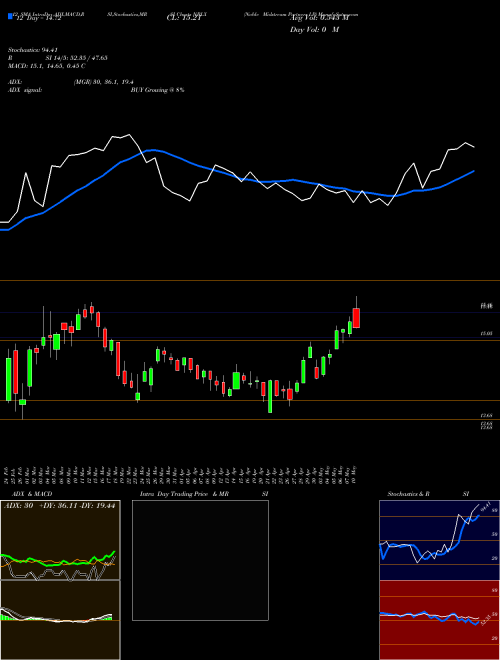Screen dimensions: 500x660
Task: Click the 'Stochastics: 94.41' reading
Action: [x=32, y=50]
